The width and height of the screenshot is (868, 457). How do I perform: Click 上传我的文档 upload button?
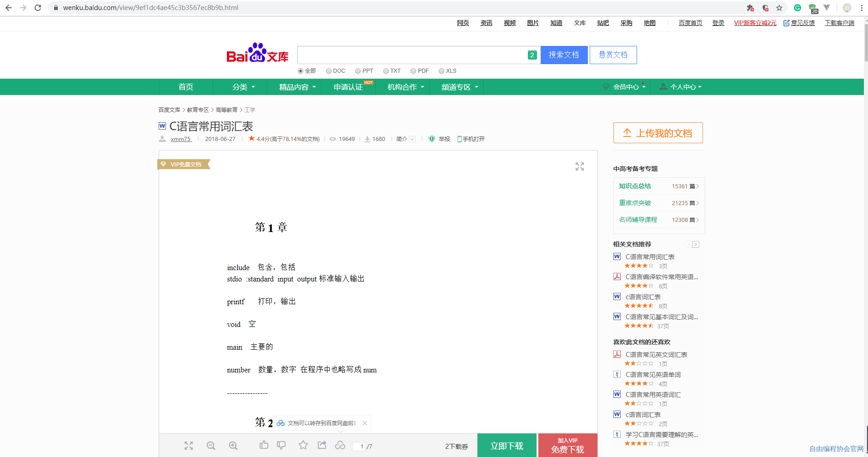[x=658, y=133]
